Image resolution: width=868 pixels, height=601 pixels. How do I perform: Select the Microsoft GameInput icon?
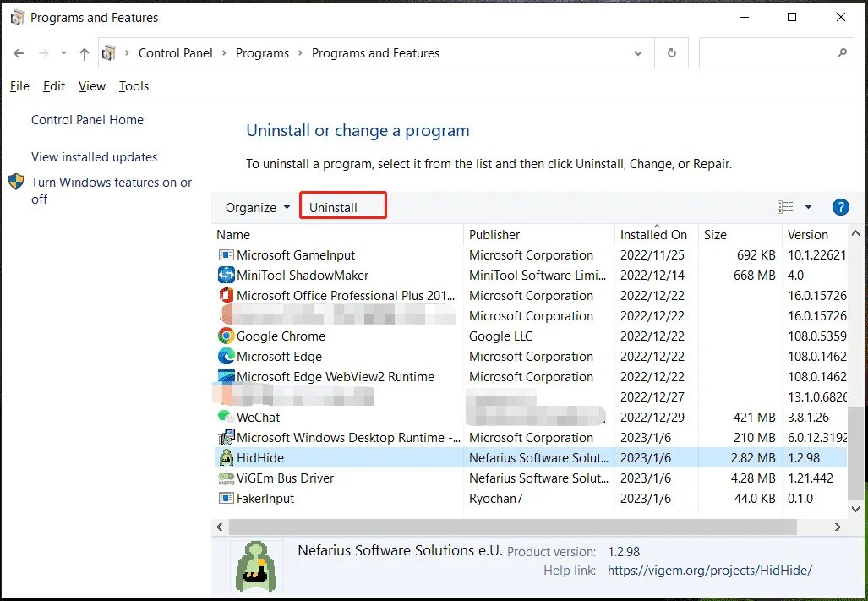point(226,255)
